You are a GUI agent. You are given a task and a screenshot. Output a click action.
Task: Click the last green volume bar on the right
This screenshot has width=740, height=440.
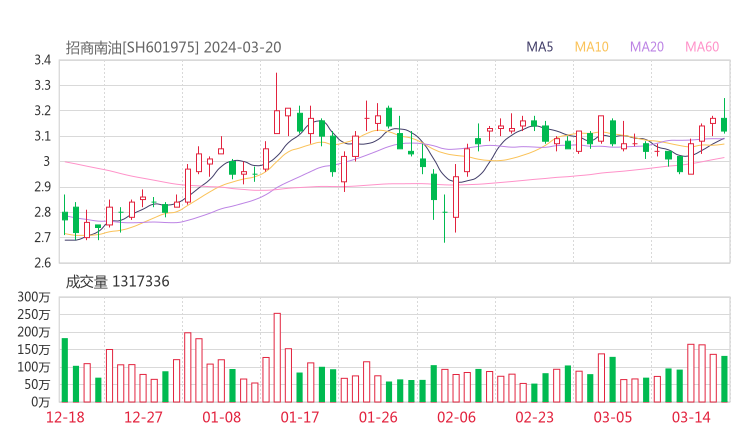[724, 379]
